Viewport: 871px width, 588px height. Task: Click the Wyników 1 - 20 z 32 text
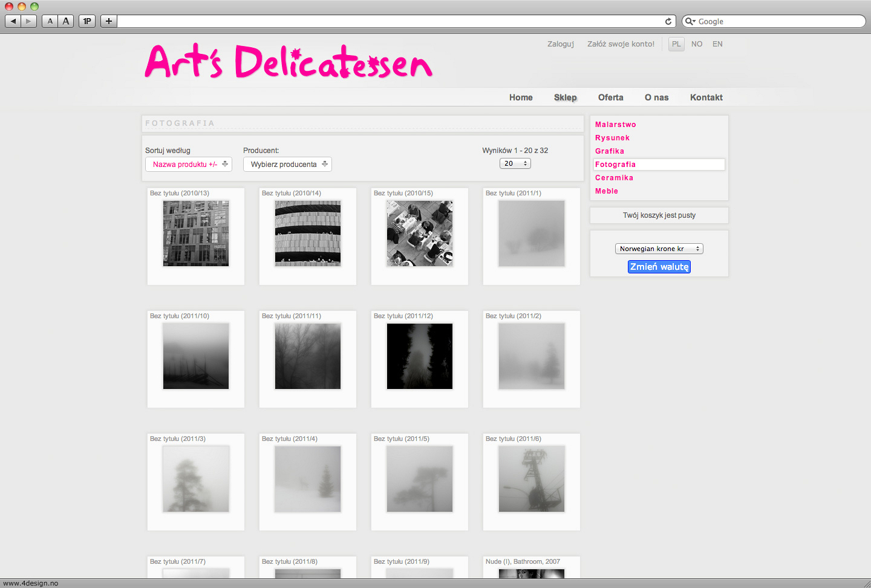tap(515, 151)
